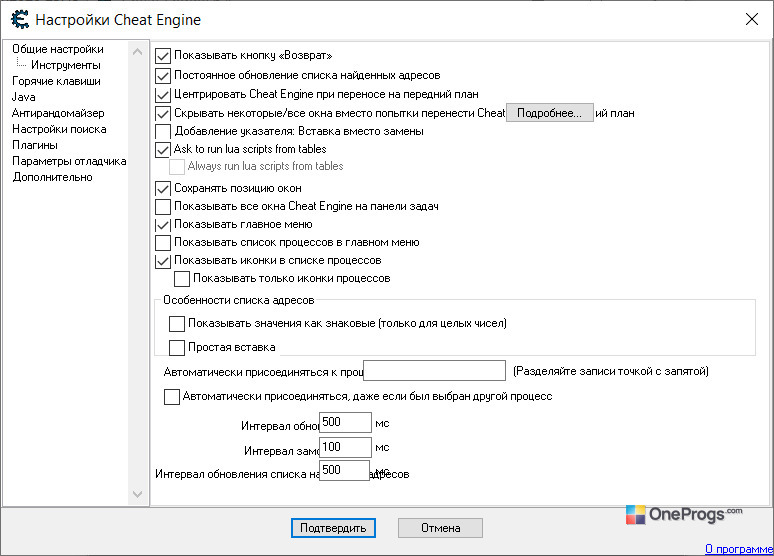Click the Cheat Engine logo icon in title bar
This screenshot has height=556, width=774.
(20, 20)
